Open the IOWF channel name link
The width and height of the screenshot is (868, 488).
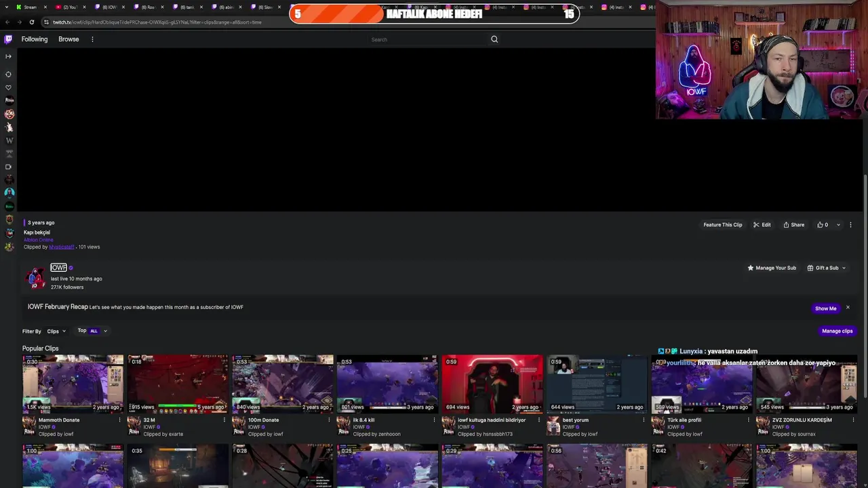(58, 268)
